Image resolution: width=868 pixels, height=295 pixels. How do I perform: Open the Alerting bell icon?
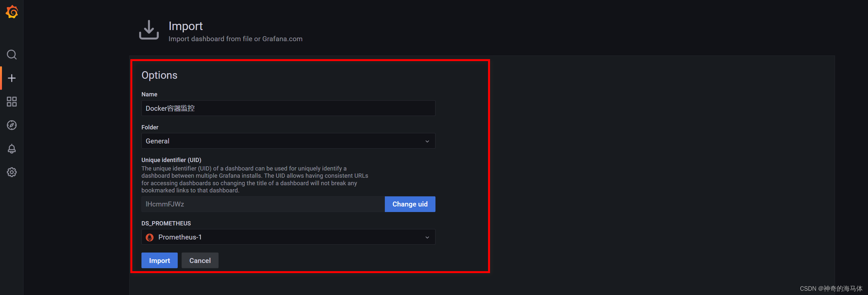pos(12,149)
